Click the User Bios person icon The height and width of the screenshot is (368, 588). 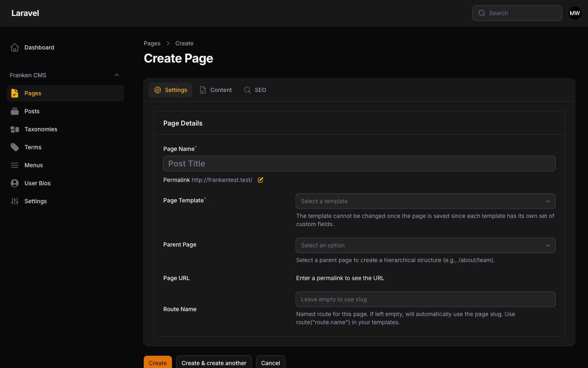[15, 183]
